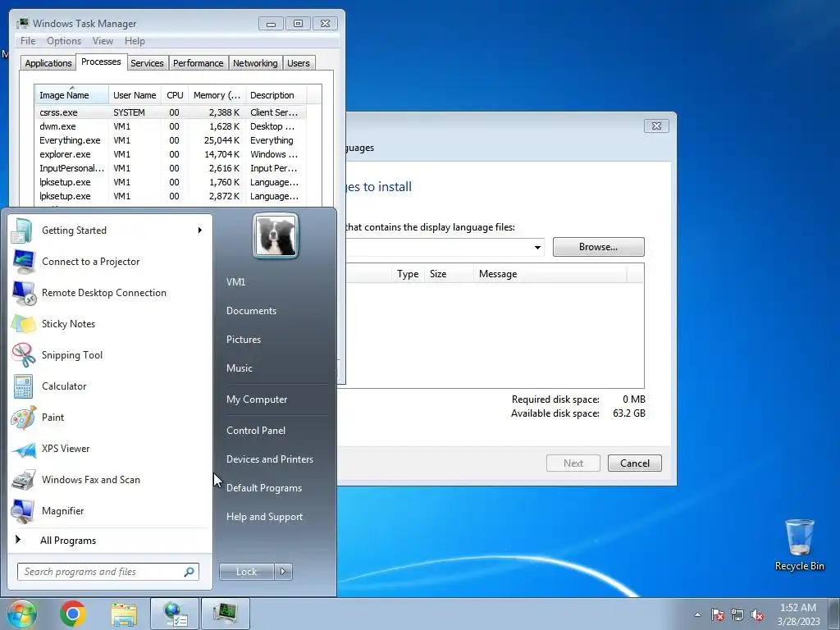The width and height of the screenshot is (840, 630).
Task: Open the clock and date display
Action: 798,614
